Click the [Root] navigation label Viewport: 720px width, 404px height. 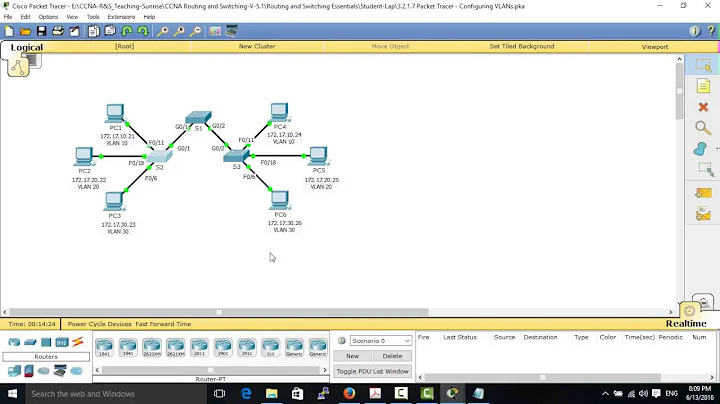click(x=124, y=46)
